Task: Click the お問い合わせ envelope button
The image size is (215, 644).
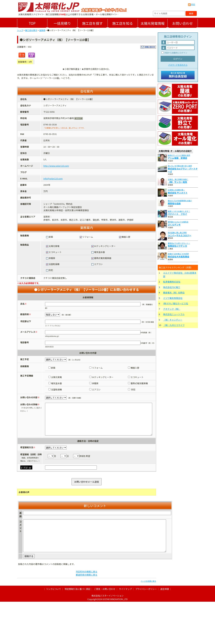Action: pos(148,47)
